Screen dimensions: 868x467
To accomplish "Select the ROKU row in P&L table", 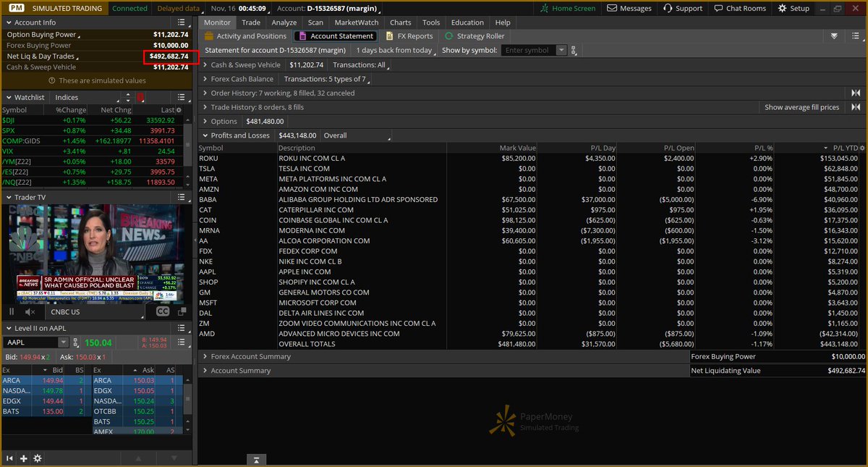I will 532,158.
